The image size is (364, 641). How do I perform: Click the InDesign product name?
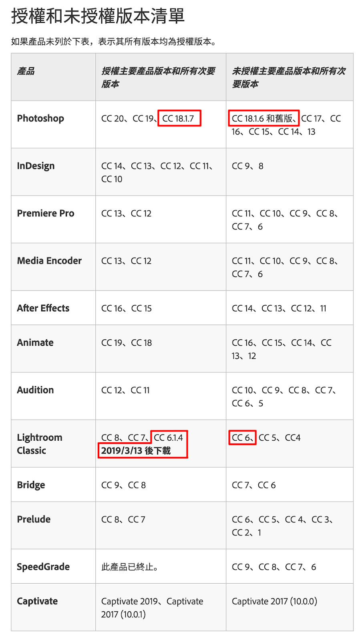pyautogui.click(x=36, y=166)
